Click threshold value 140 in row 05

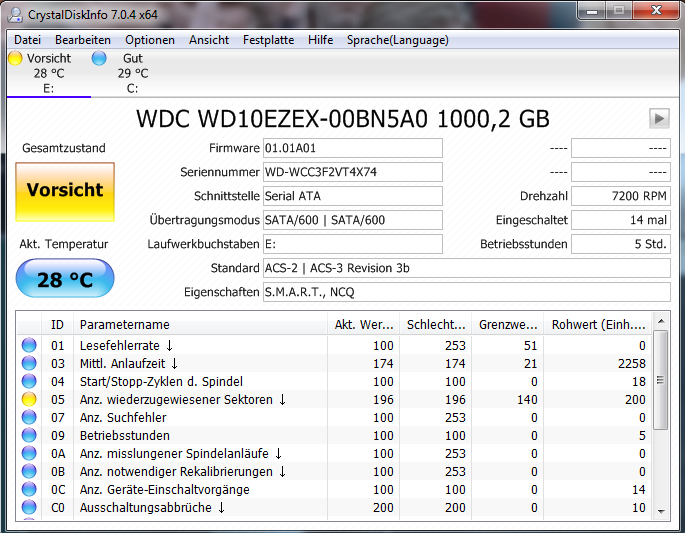click(x=527, y=399)
